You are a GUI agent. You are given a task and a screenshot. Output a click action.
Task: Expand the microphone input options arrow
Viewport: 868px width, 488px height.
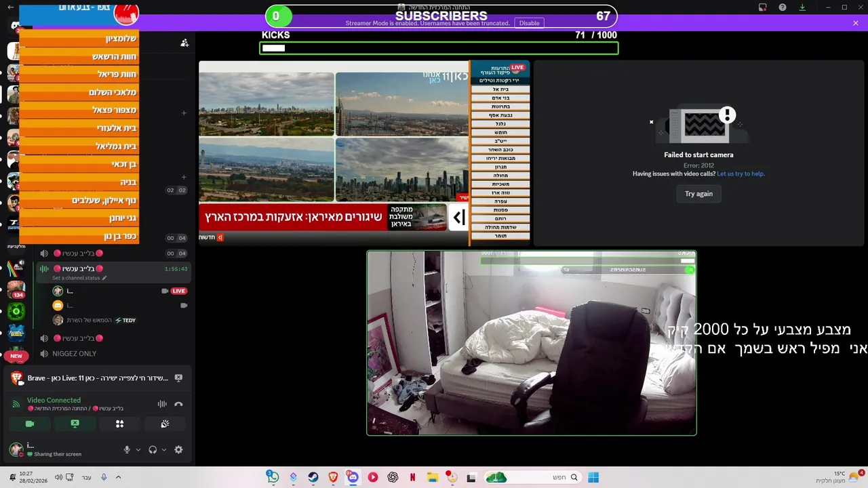[x=138, y=449]
